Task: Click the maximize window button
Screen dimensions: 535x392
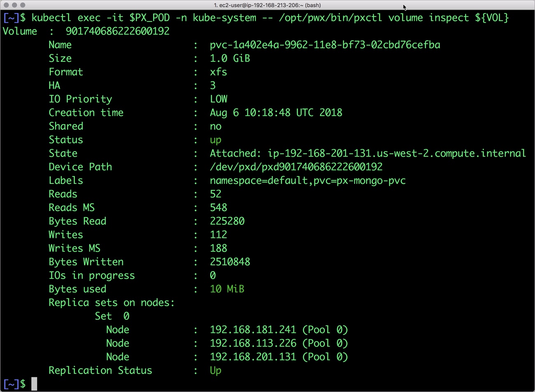Action: (23, 5)
